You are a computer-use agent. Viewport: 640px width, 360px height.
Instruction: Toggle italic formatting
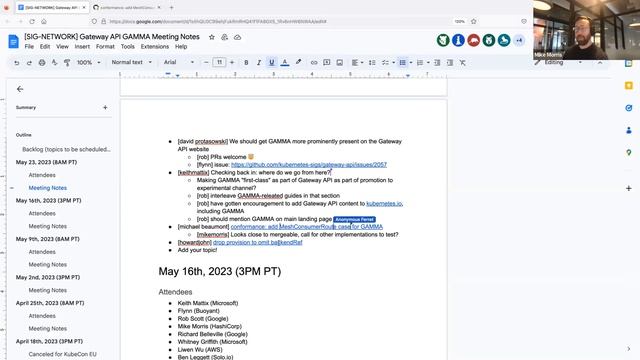(258, 63)
